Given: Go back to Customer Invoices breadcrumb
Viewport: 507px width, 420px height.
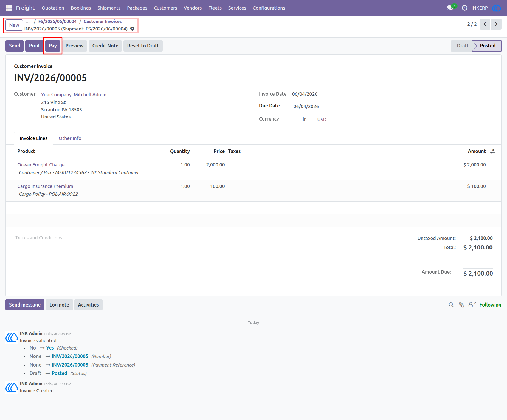Looking at the screenshot, I should pos(103,21).
